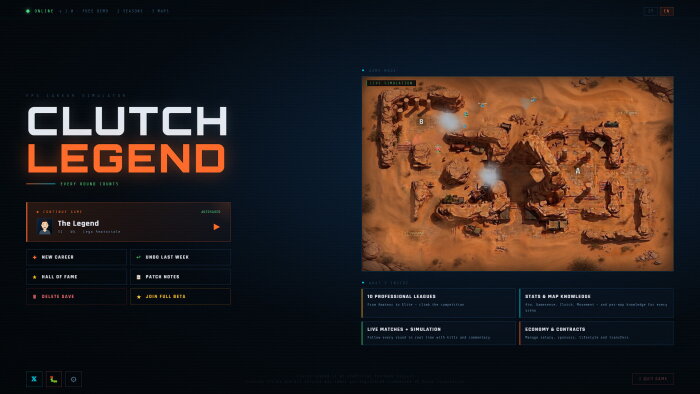Viewport: 700px width, 394px height.
Task: Click the Economy & Contracts feature card
Action: 596,333
